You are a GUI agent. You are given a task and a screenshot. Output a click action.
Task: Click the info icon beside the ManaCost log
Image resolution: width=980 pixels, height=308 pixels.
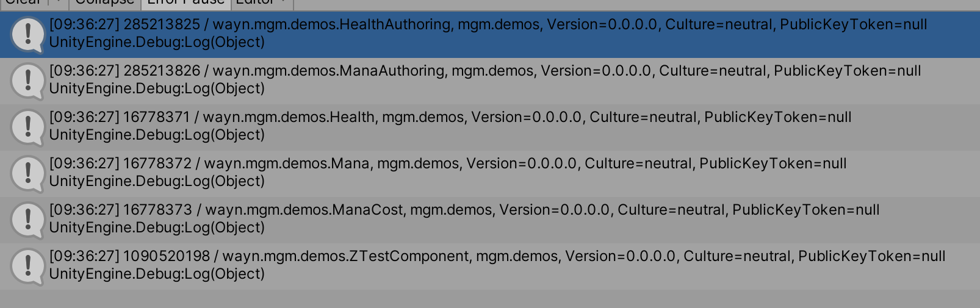(27, 220)
